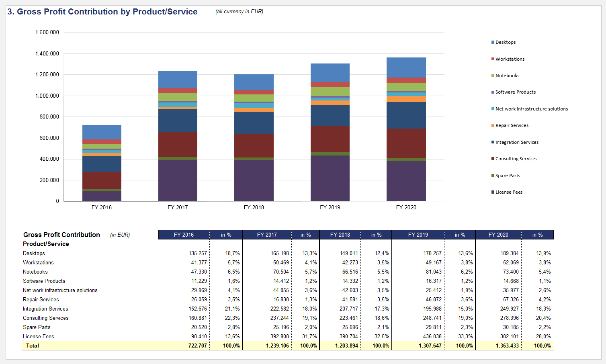Select the Consulting Services row label
The height and width of the screenshot is (364, 606).
coord(45,318)
